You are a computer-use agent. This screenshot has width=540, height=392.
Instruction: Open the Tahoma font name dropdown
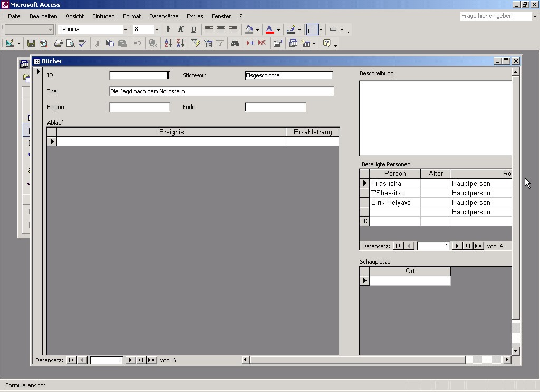point(126,30)
